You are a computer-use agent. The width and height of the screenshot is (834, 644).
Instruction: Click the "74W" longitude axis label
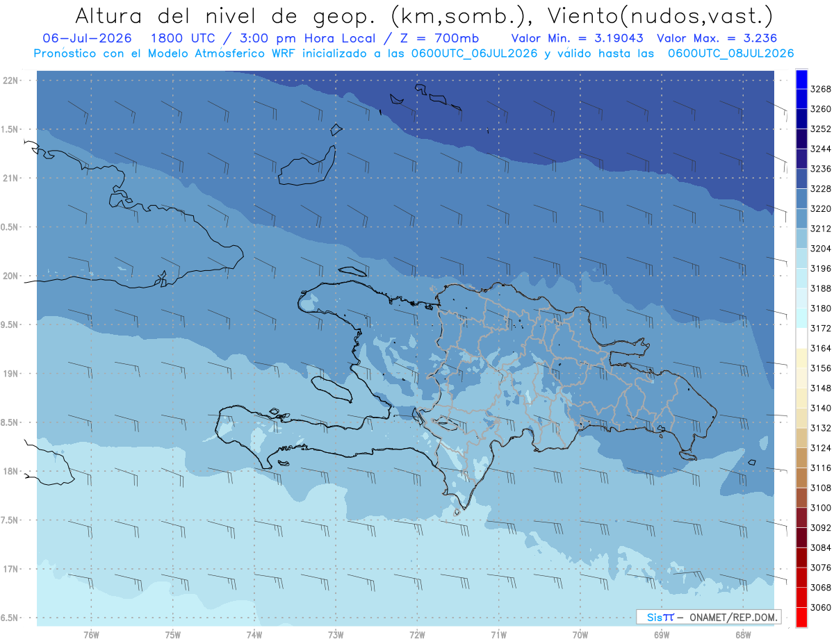pos(254,635)
